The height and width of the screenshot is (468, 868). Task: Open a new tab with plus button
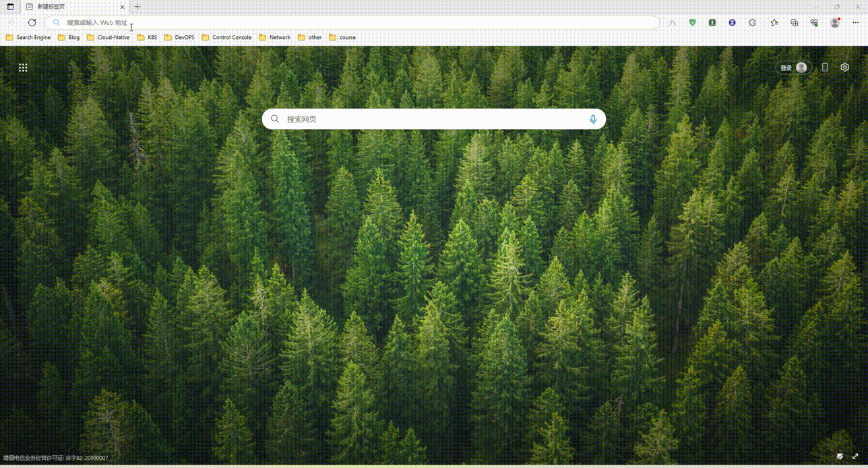point(137,7)
